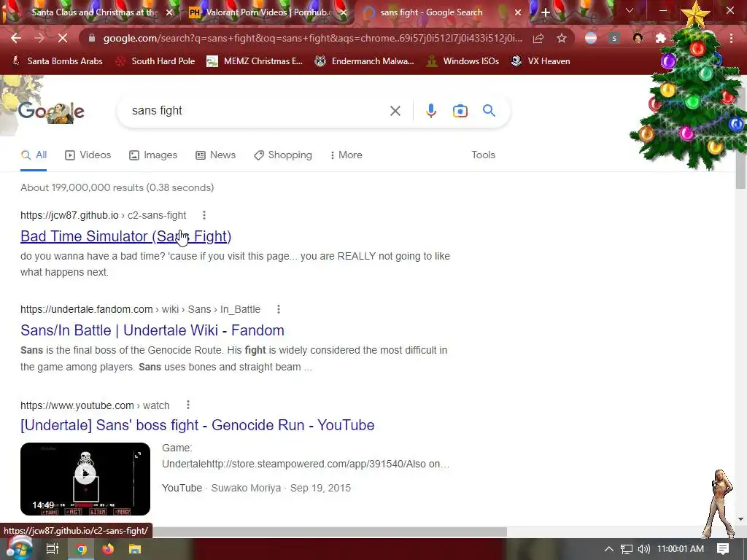Viewport: 747px width, 560px height.
Task: Click the striped flag extension icon
Action: [591, 38]
